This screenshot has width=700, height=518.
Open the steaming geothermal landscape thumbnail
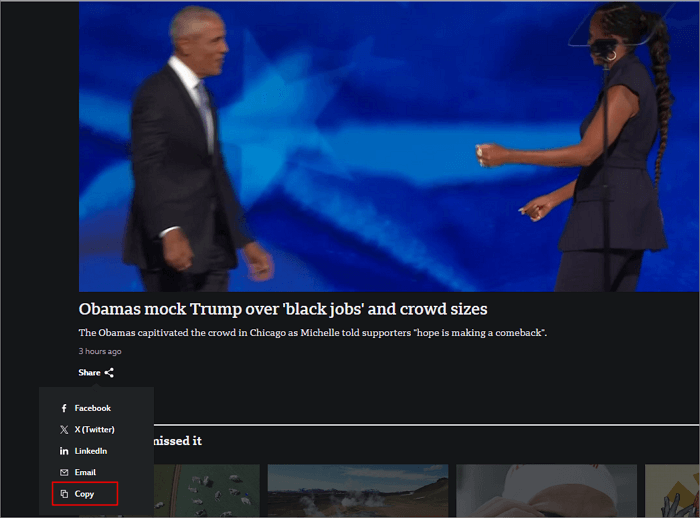[358, 490]
